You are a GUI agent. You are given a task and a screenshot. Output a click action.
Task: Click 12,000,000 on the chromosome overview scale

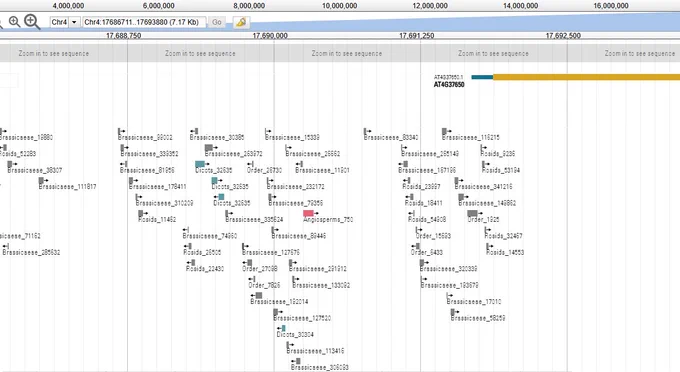(430, 6)
